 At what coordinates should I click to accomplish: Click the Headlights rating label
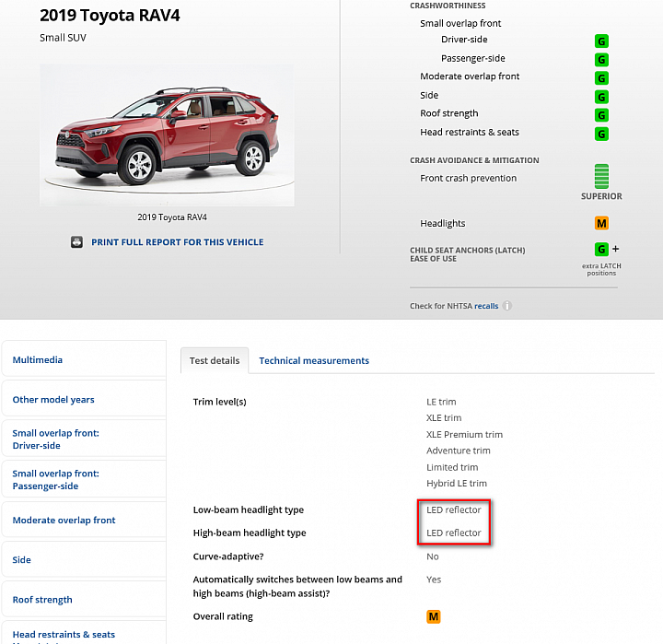tap(442, 223)
